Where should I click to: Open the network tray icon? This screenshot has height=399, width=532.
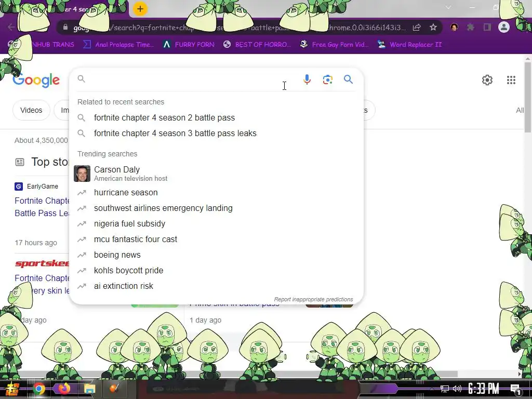(x=444, y=389)
